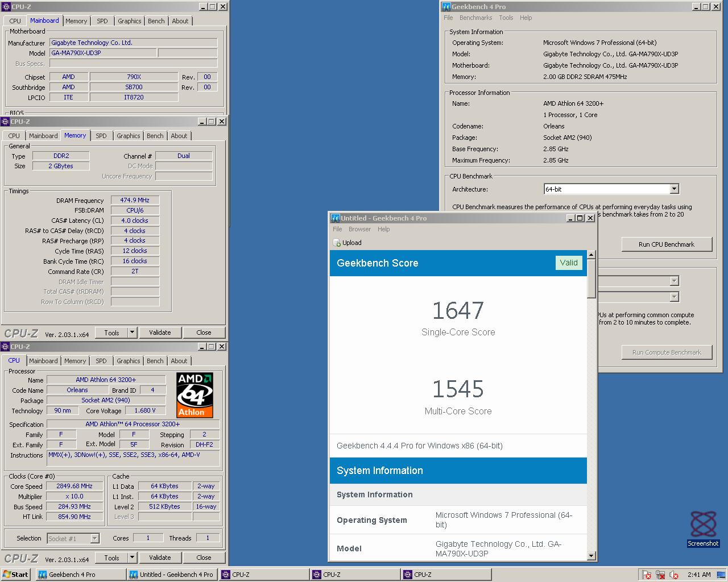728x582 pixels.
Task: Click scroll down arrow in Geekbench results
Action: click(591, 556)
